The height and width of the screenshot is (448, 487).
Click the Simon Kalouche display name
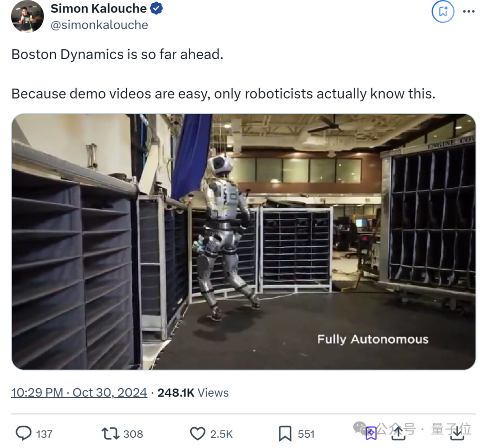pyautogui.click(x=98, y=9)
